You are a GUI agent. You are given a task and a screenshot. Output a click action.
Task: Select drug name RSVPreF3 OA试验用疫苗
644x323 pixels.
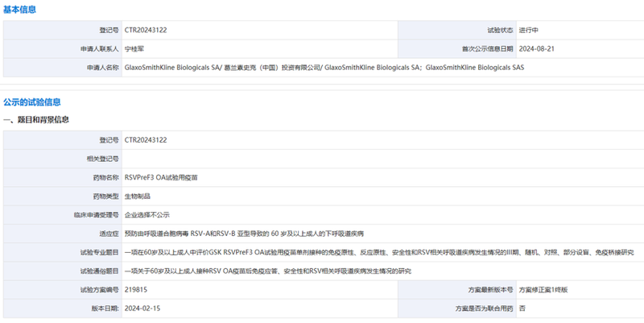[162, 177]
